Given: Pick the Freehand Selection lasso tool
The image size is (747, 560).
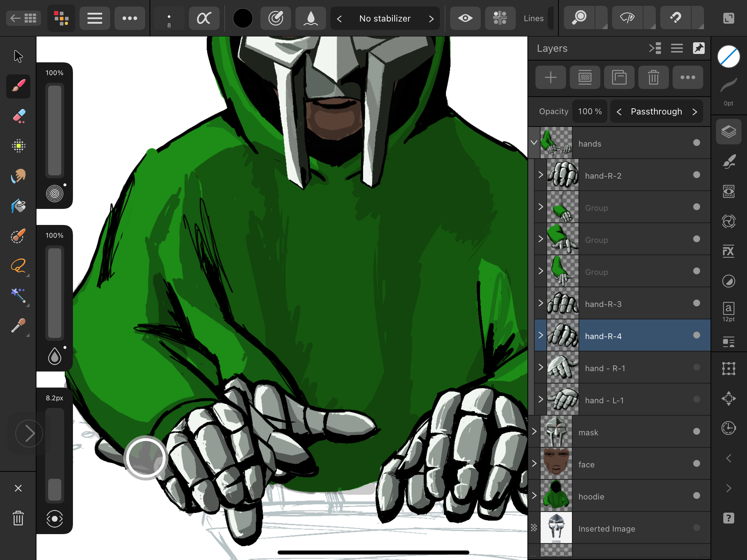Looking at the screenshot, I should (18, 266).
